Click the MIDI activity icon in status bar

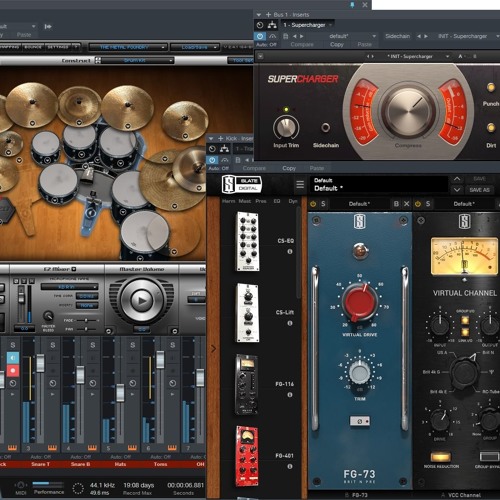pyautogui.click(x=20, y=485)
